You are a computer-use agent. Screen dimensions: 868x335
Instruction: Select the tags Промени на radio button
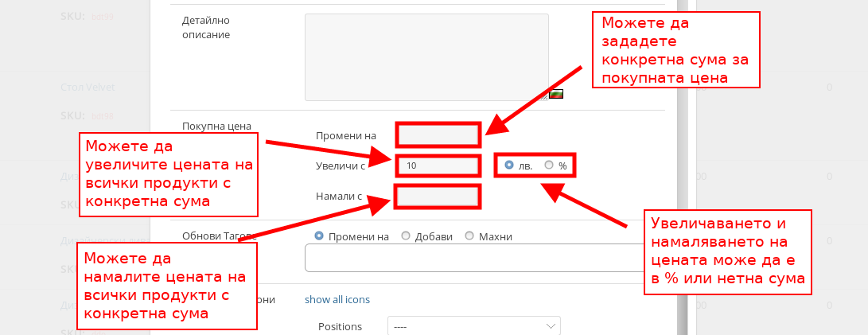tap(319, 236)
